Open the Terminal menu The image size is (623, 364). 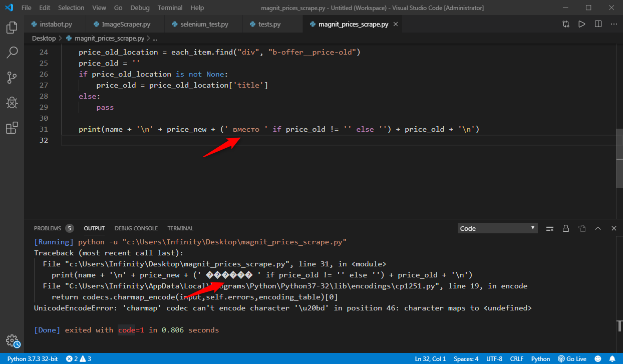170,8
